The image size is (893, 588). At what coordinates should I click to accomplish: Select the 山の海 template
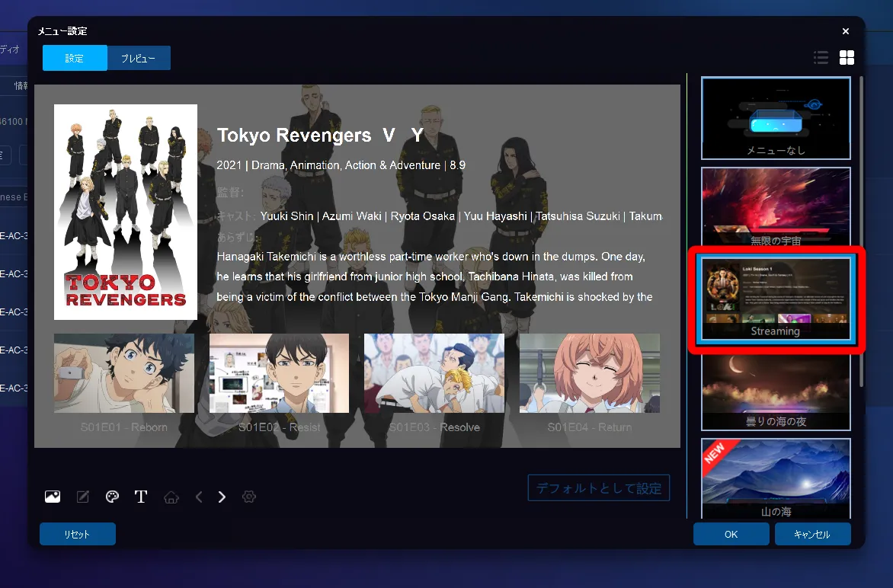coord(776,478)
